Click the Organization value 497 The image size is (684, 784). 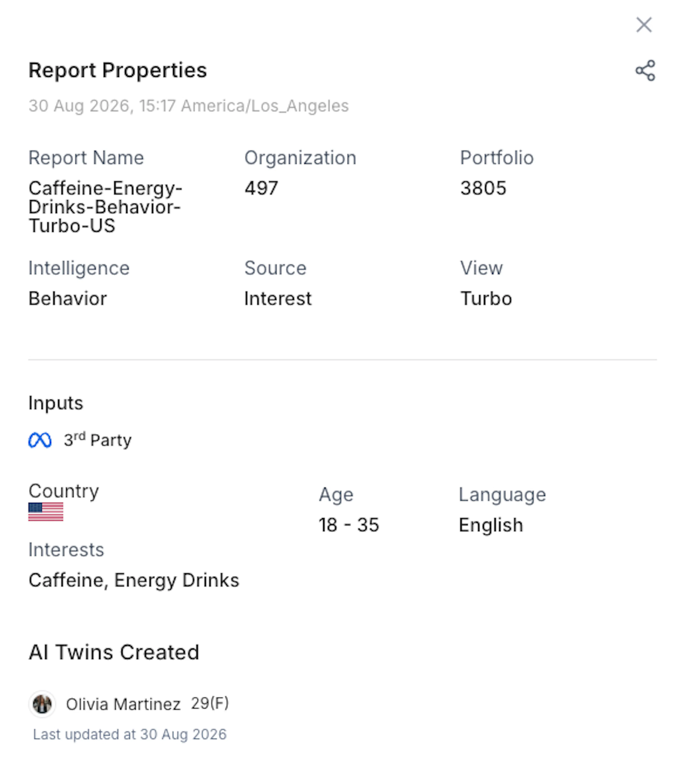[x=261, y=188]
